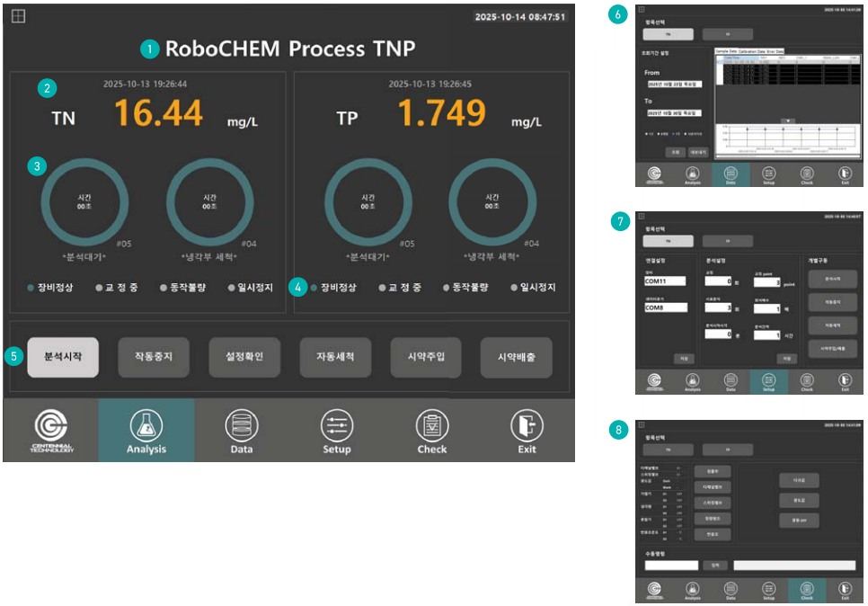This screenshot has width=868, height=606.
Task: Select TP item button in small Check screen
Action: coord(728,450)
